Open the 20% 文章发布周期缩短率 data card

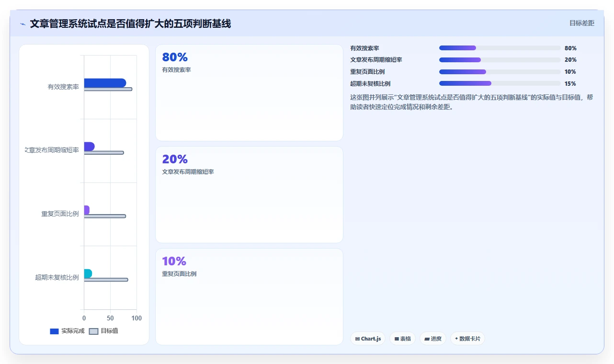249,194
